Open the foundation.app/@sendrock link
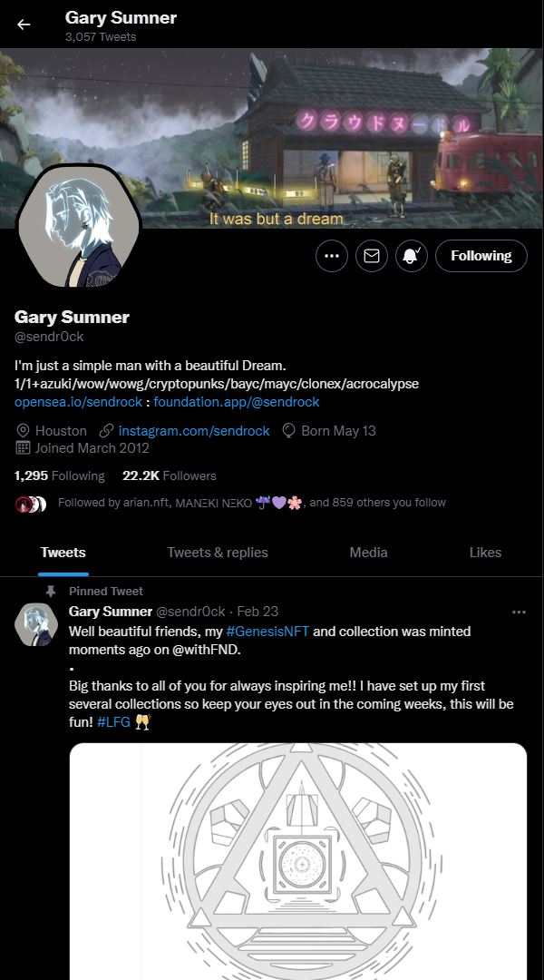Screen dimensions: 544x980 coord(236,402)
